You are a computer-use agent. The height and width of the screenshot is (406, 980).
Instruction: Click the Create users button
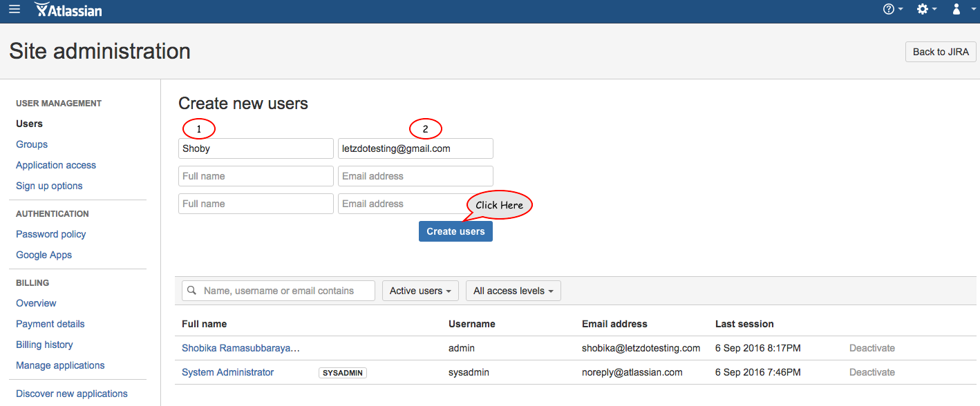[455, 231]
